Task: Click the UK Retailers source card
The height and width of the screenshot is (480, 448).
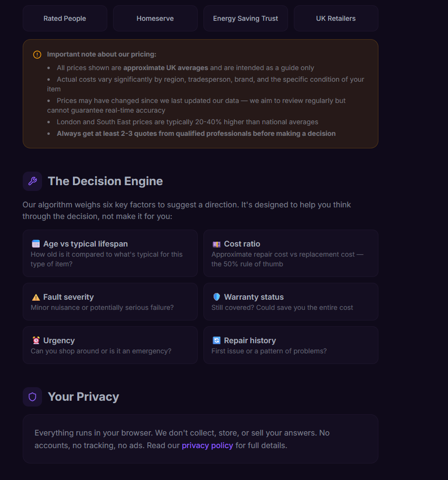Action: coord(336,18)
